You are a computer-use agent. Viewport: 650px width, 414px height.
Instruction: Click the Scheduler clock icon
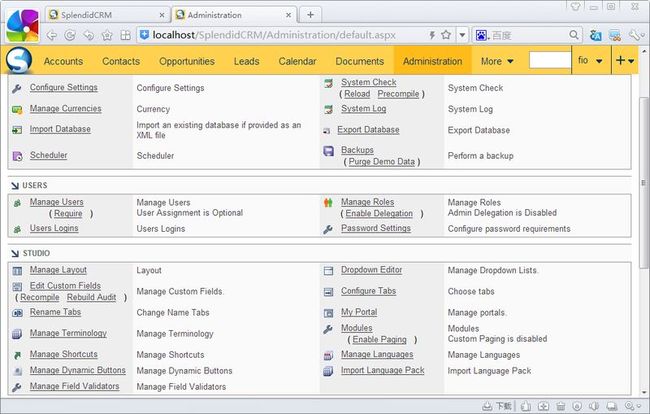(17, 156)
